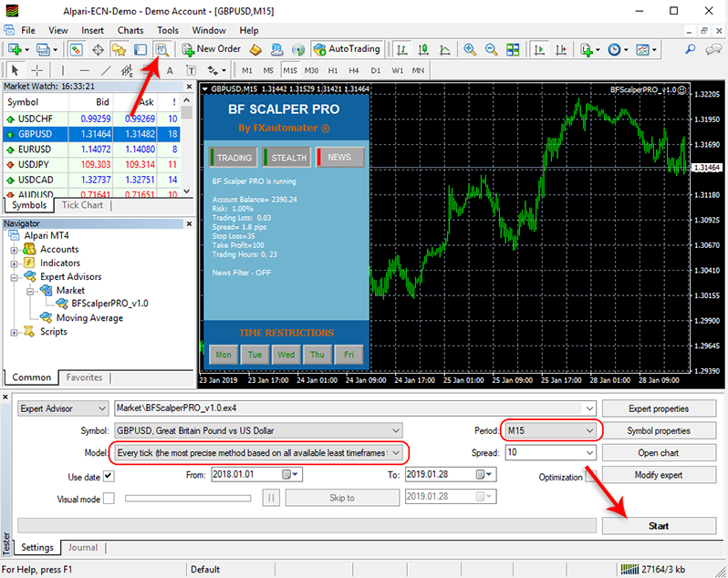This screenshot has width=728, height=578.
Task: Click the Start button
Action: tap(659, 526)
